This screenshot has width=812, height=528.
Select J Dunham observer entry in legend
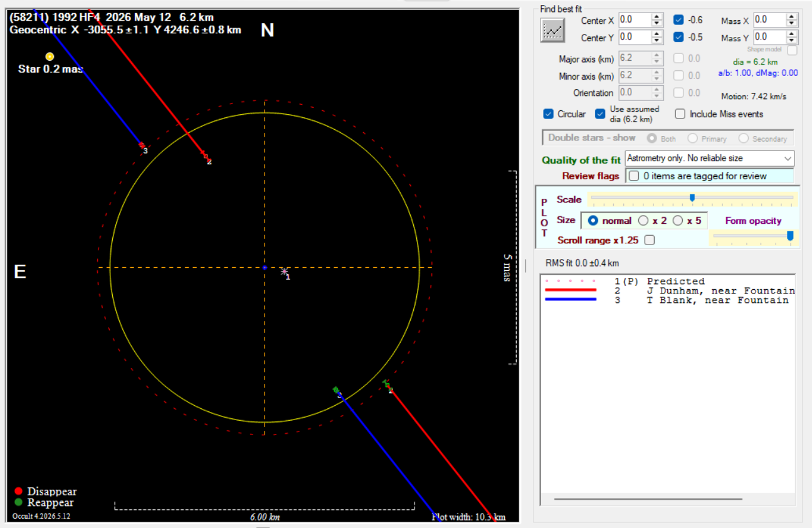(721, 291)
